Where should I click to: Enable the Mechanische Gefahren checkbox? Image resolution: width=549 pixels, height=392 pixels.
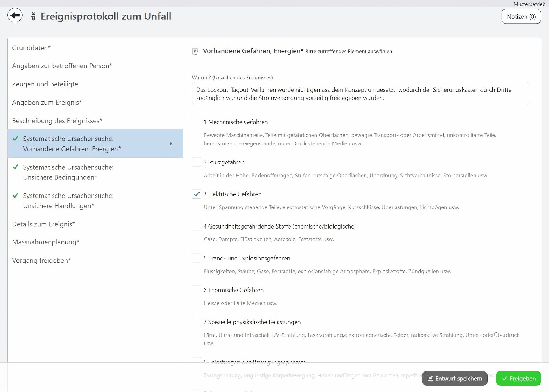coord(196,122)
